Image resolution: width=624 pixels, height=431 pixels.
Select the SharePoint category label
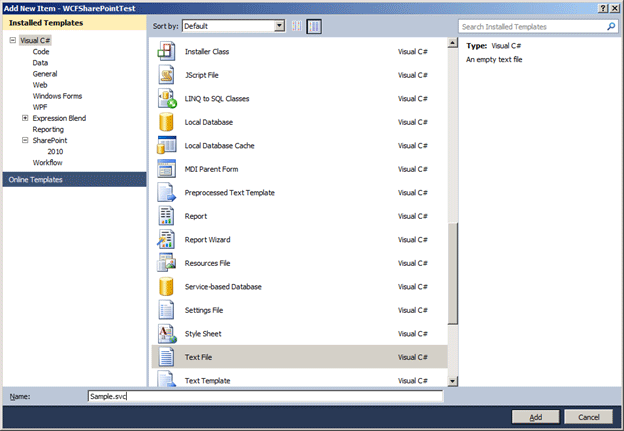click(50, 140)
